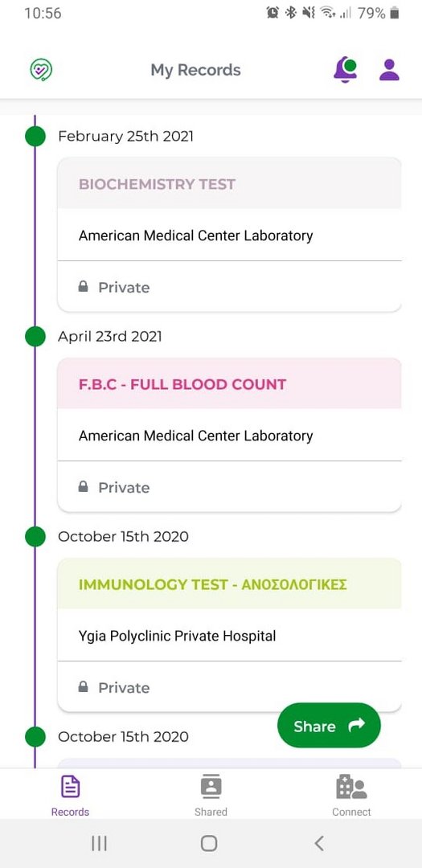
Task: Select the February 25th 2021 timeline dot
Action: click(35, 136)
